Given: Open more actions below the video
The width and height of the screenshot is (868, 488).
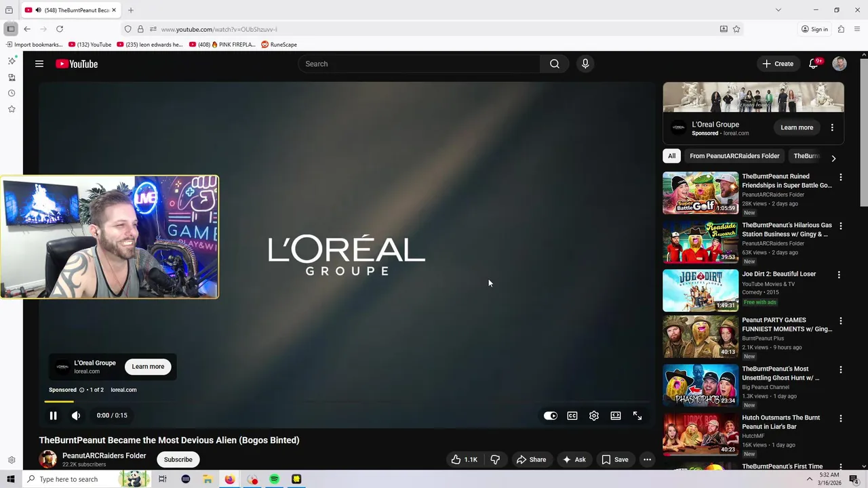Looking at the screenshot, I should click(647, 460).
